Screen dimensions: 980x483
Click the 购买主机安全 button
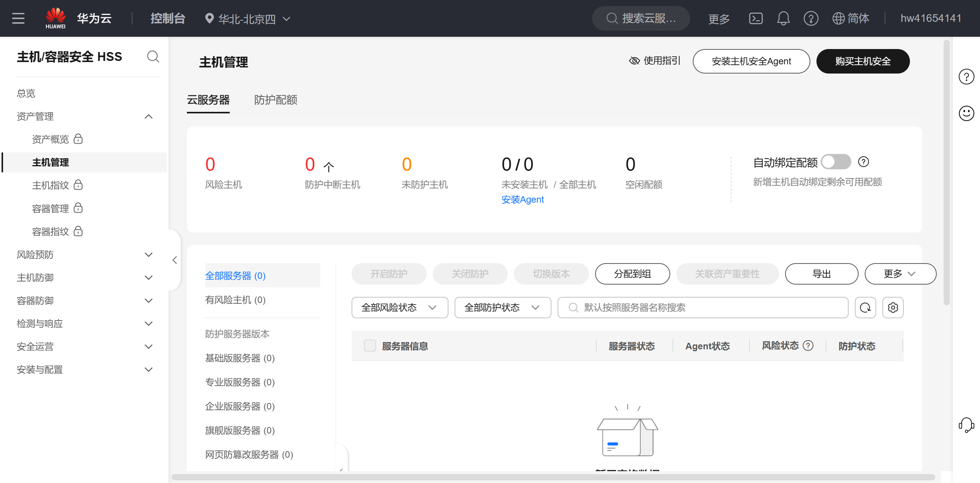pyautogui.click(x=862, y=61)
